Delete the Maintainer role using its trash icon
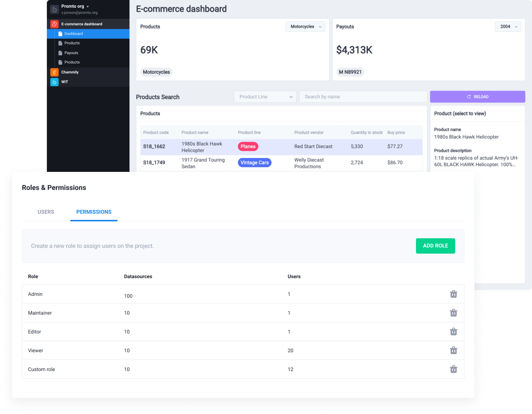 [x=454, y=313]
